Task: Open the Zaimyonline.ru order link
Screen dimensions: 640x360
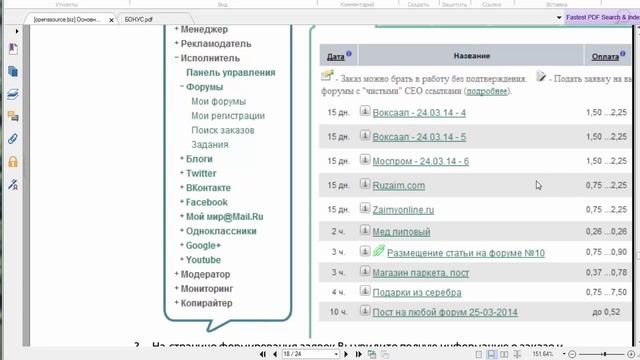Action: tap(403, 210)
